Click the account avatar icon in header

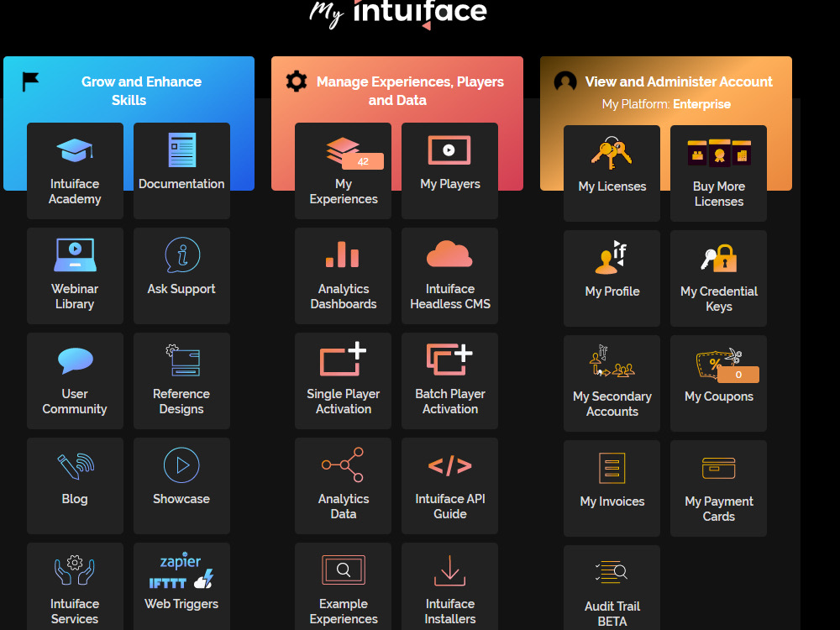tap(565, 82)
